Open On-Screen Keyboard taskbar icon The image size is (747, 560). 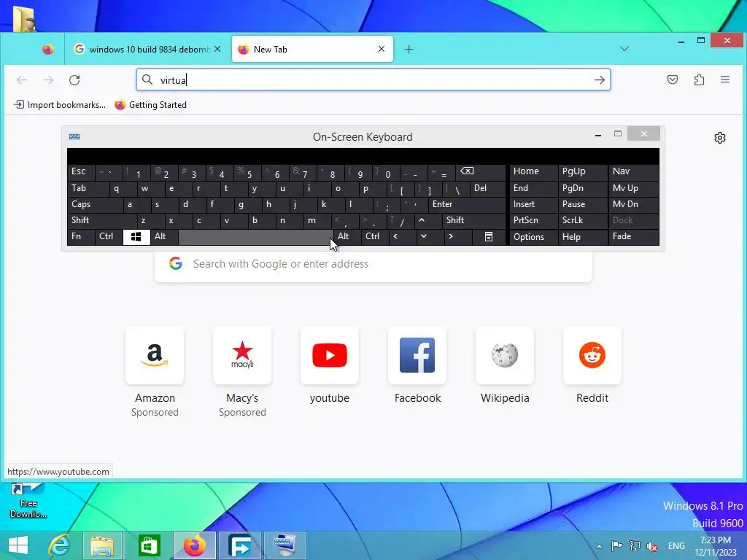point(285,545)
